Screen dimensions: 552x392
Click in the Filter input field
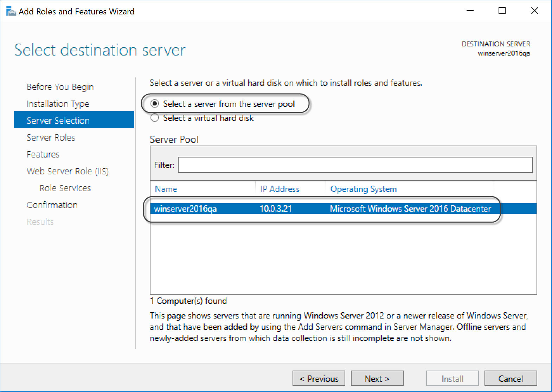point(355,165)
